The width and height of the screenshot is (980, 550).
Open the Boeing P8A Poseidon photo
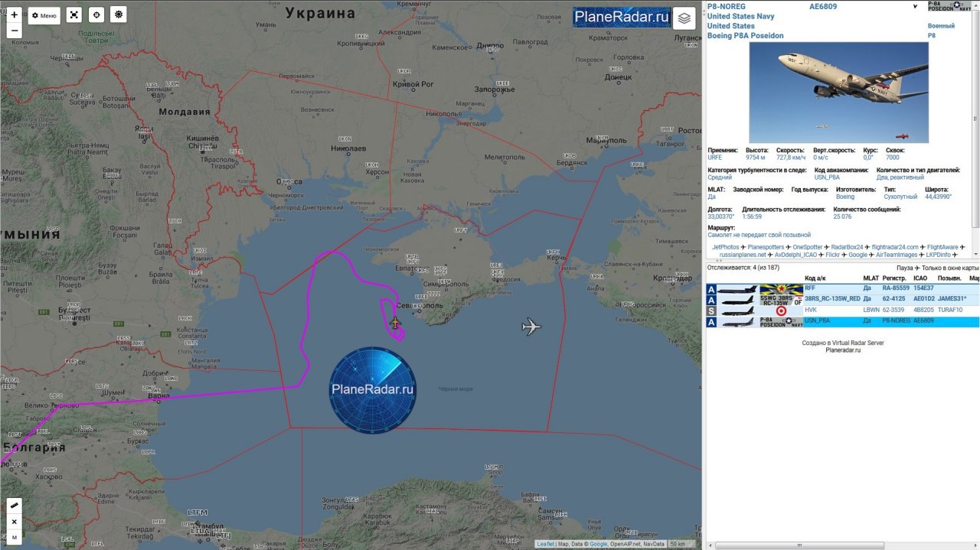(838, 93)
